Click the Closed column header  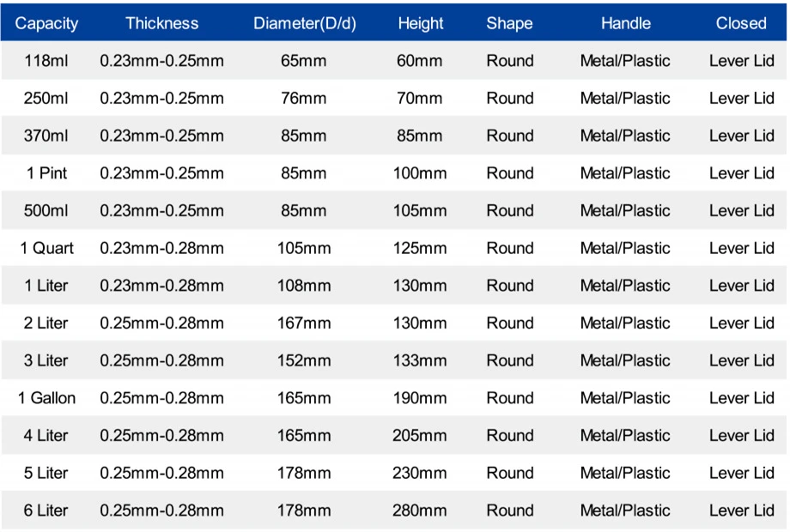pyautogui.click(x=741, y=23)
